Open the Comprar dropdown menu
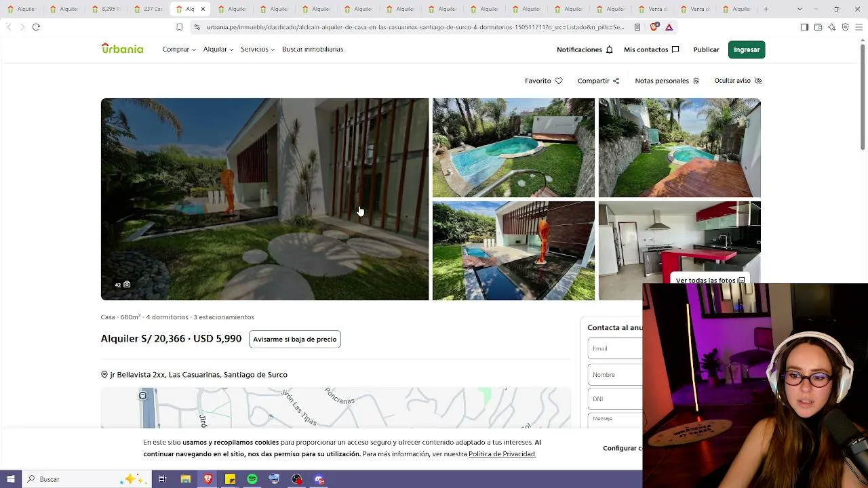Viewport: 868px width, 488px height. (179, 49)
